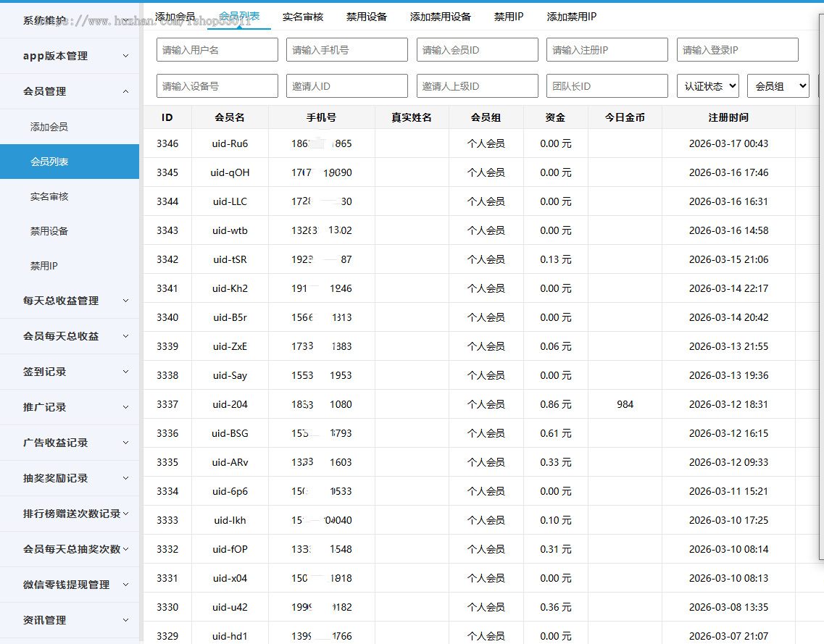Focus the 请输入手机号 search field
The height and width of the screenshot is (644, 824).
pyautogui.click(x=347, y=50)
